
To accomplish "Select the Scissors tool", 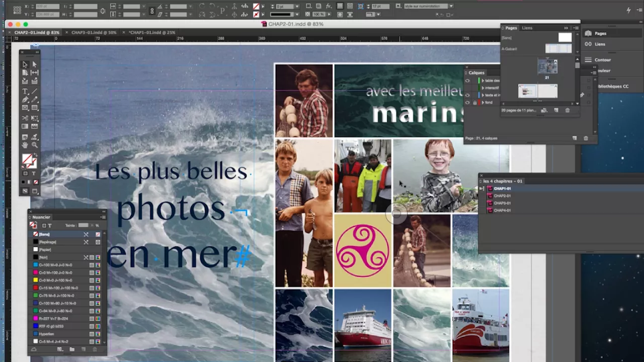I will 25,118.
